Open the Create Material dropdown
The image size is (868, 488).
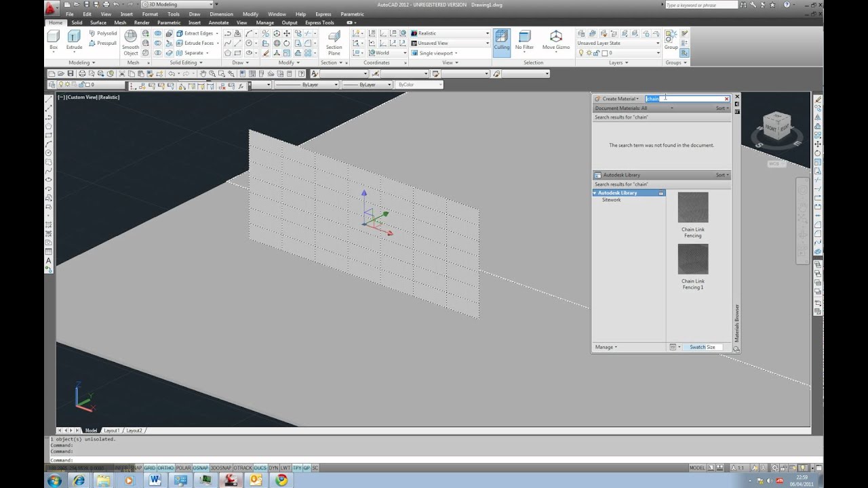click(x=616, y=99)
